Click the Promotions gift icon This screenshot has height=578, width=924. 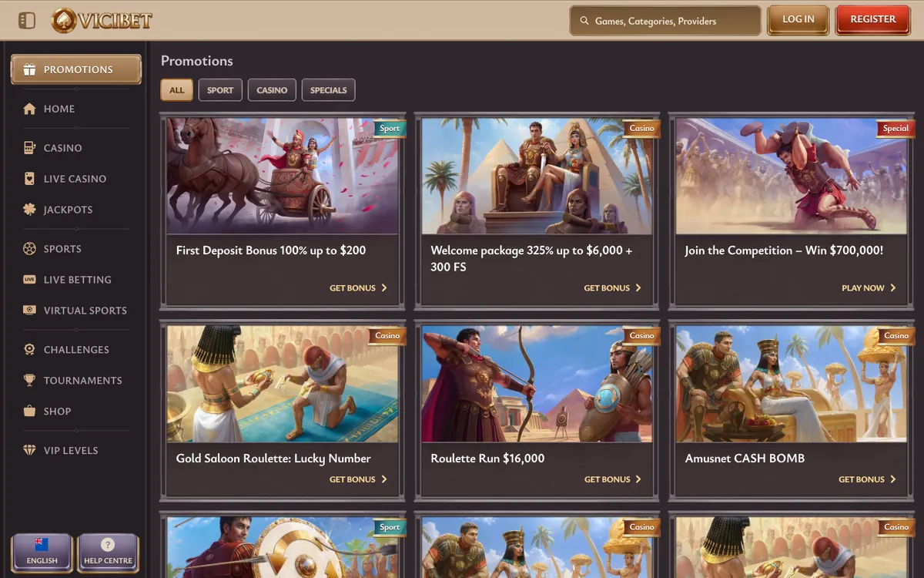(x=29, y=69)
